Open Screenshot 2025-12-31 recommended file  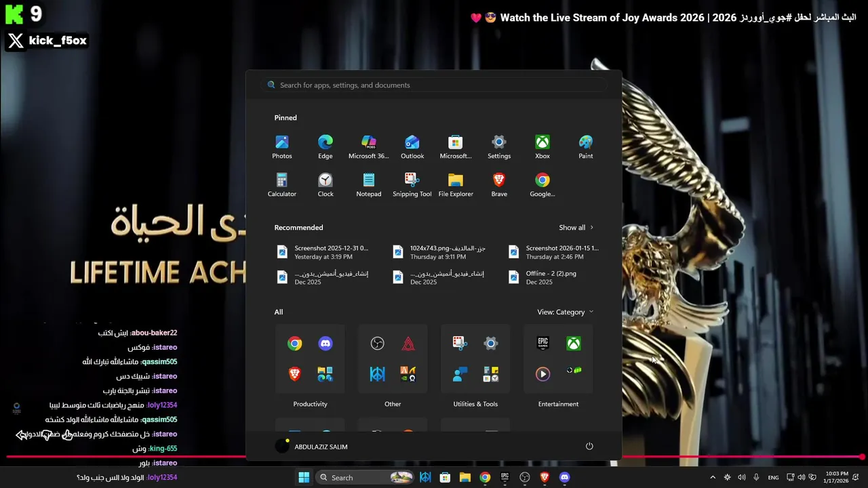point(325,252)
